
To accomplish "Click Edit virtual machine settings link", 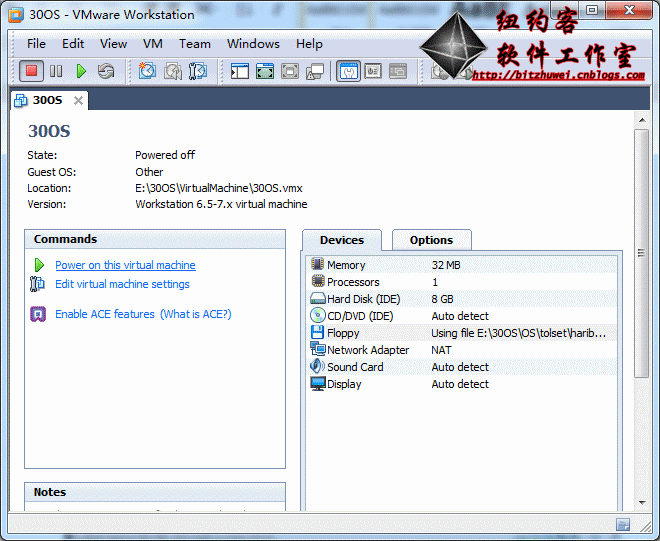I will (x=122, y=284).
